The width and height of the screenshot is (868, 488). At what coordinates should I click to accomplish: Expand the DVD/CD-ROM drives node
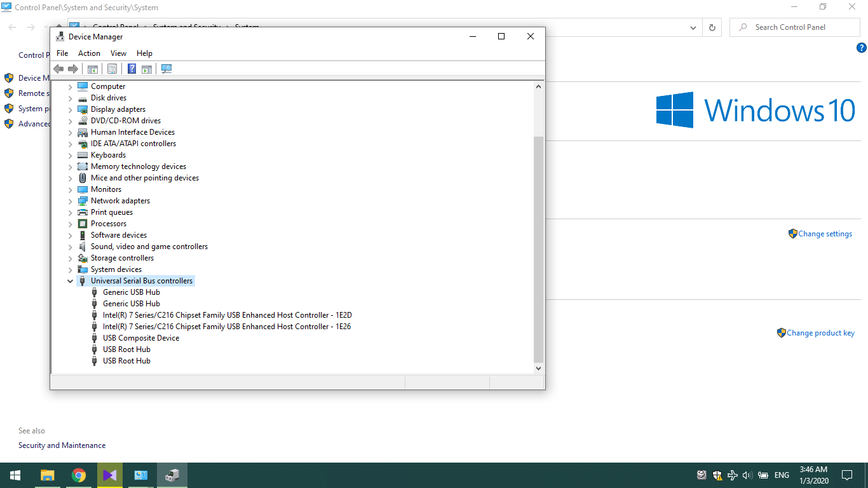click(71, 121)
